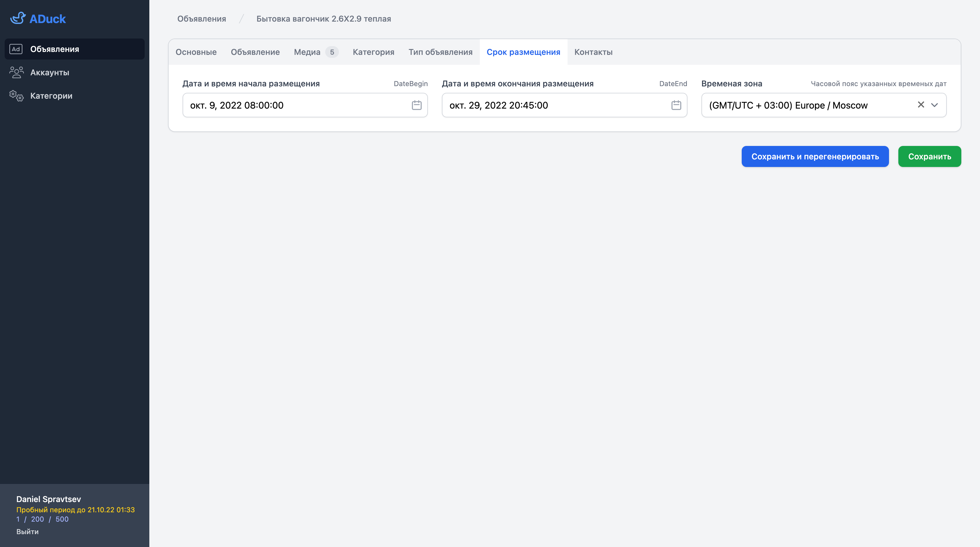Click the Ad icon beside Объявления
The image size is (980, 547).
point(16,49)
